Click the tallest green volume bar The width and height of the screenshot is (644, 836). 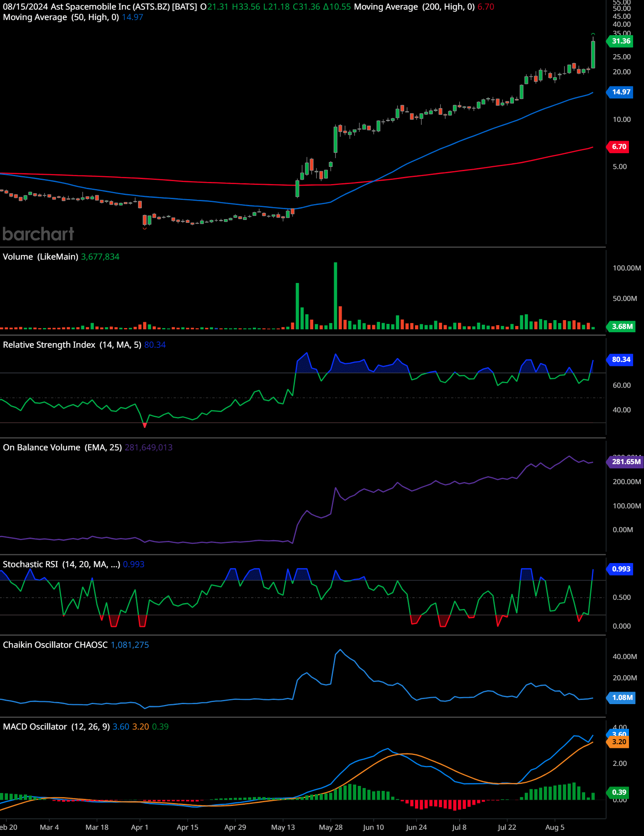tap(335, 296)
